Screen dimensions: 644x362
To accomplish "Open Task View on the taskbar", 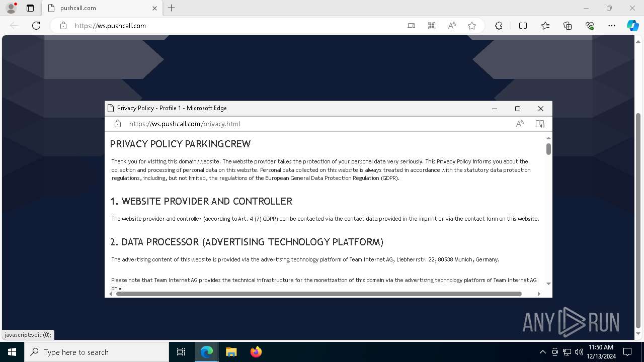I will (181, 352).
